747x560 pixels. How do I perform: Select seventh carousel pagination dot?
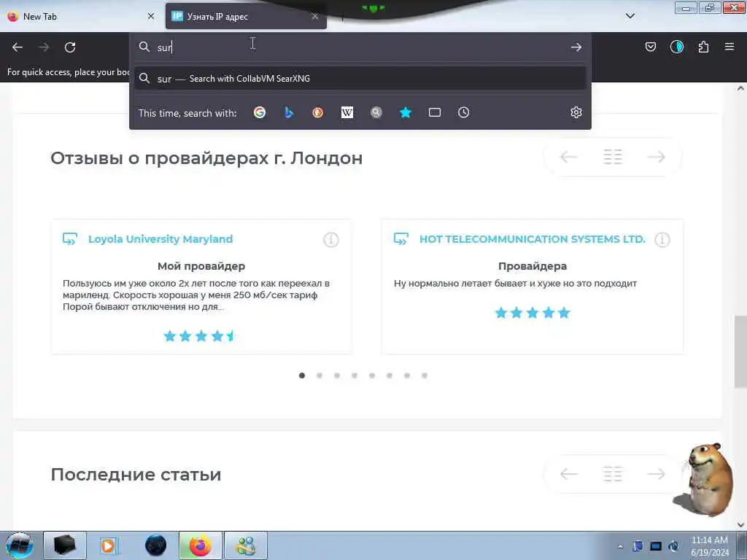click(x=407, y=376)
